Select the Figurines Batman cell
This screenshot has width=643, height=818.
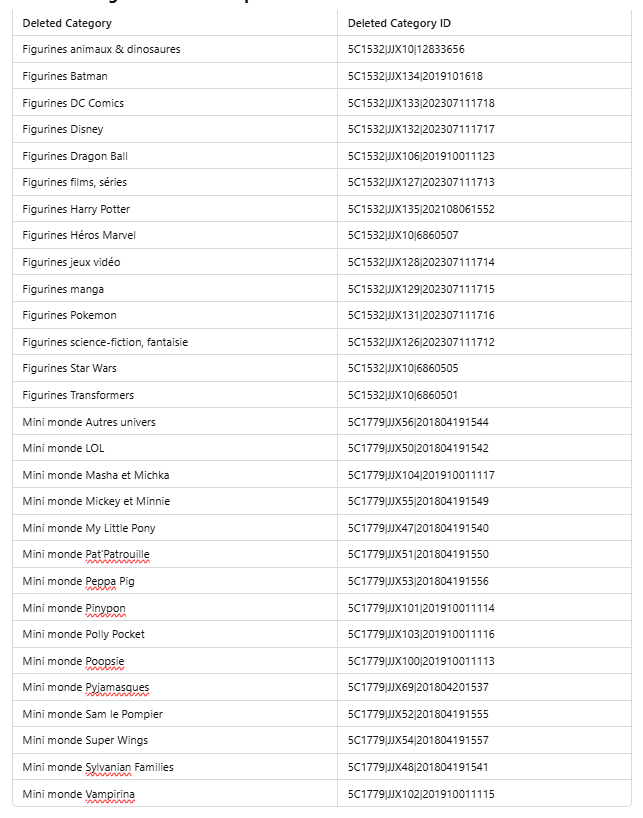point(65,76)
